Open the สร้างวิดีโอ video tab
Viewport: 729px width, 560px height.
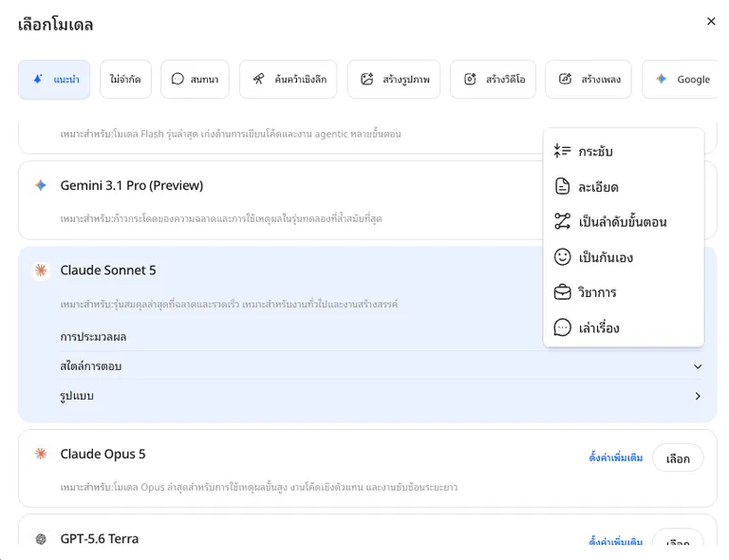(x=493, y=79)
